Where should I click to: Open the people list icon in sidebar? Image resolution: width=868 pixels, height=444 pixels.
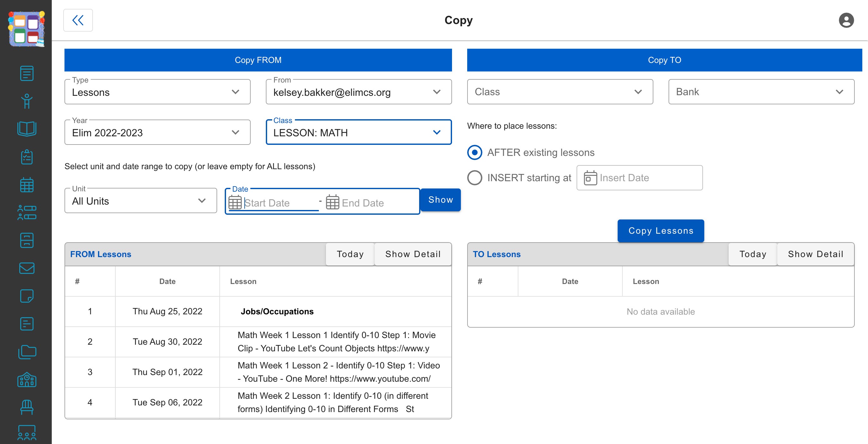(x=27, y=213)
